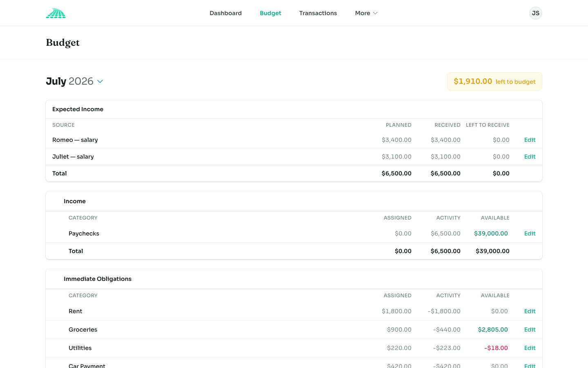Screen dimensions: 588x368
Task: Click Juliet's planned $3,100.00 amount
Action: (x=396, y=157)
